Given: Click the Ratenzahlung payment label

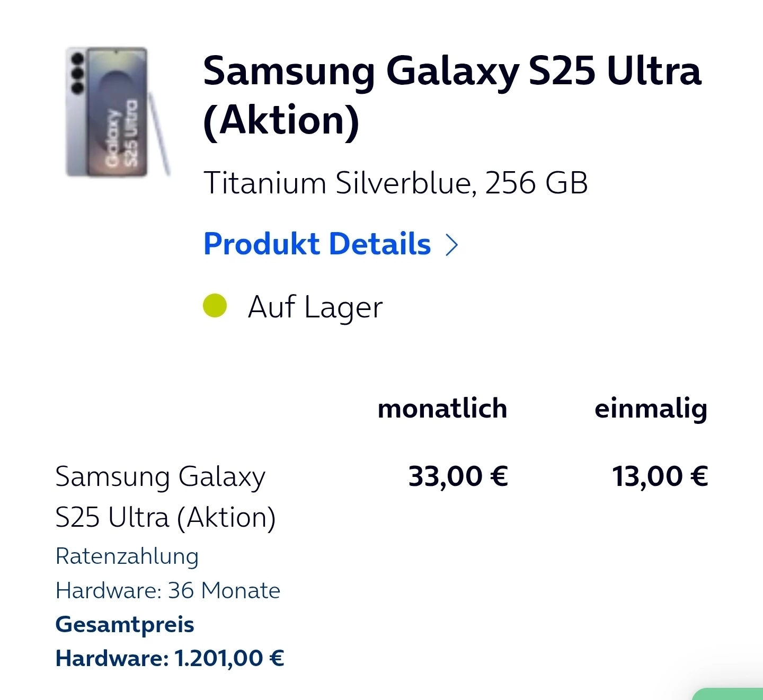Looking at the screenshot, I should coord(127,556).
